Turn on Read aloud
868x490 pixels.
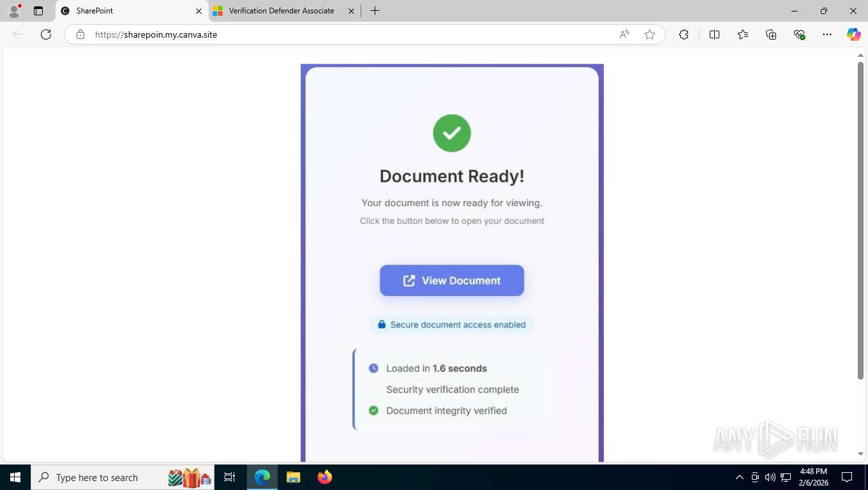click(624, 34)
